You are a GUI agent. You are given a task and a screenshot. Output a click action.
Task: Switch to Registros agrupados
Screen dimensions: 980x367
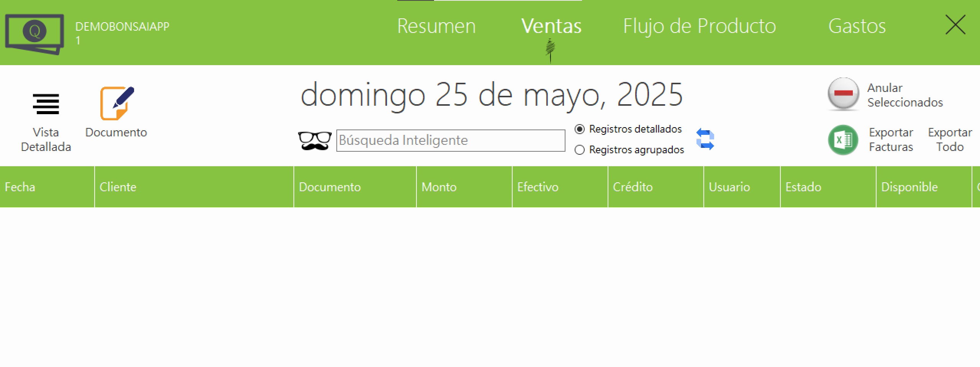point(579,150)
